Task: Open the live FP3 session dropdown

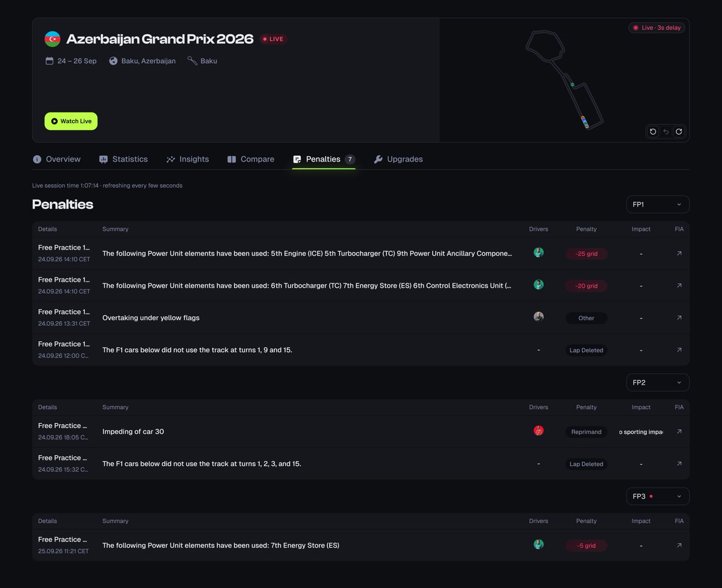Action: click(x=658, y=497)
